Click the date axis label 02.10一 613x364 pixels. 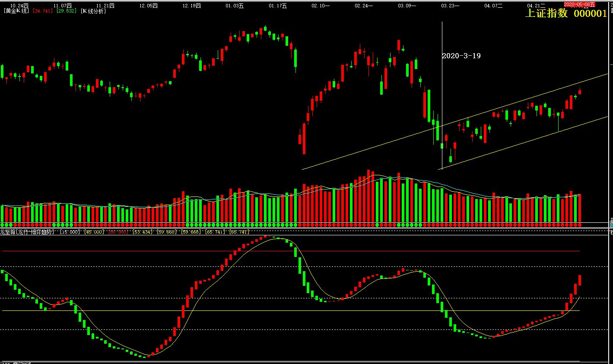(321, 6)
